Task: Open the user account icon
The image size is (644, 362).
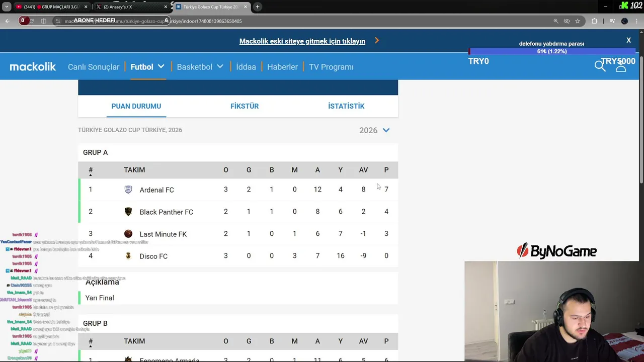Action: point(621,66)
